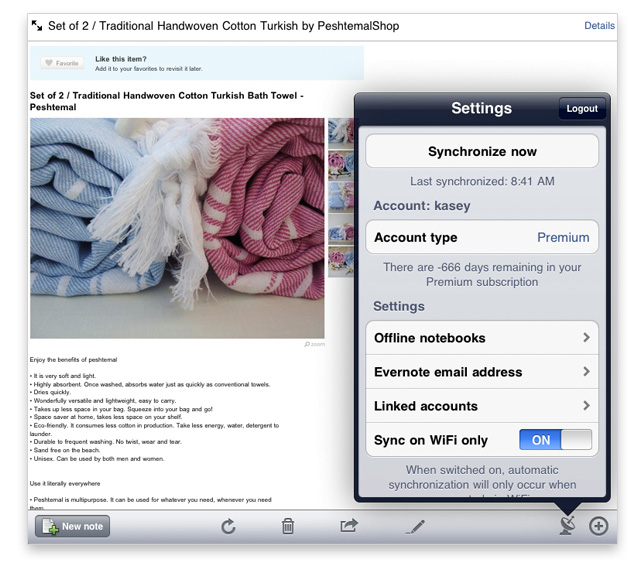Create a New note

pos(72,526)
